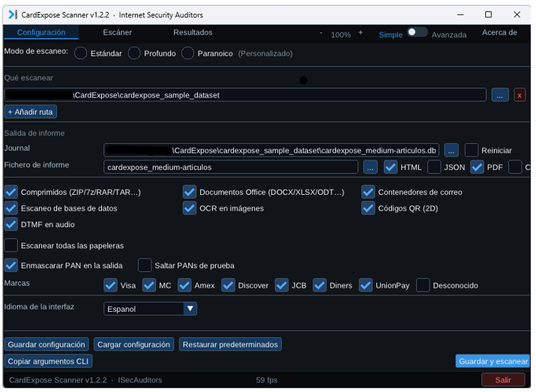Click Copiar argumentos CLI button

coord(48,361)
